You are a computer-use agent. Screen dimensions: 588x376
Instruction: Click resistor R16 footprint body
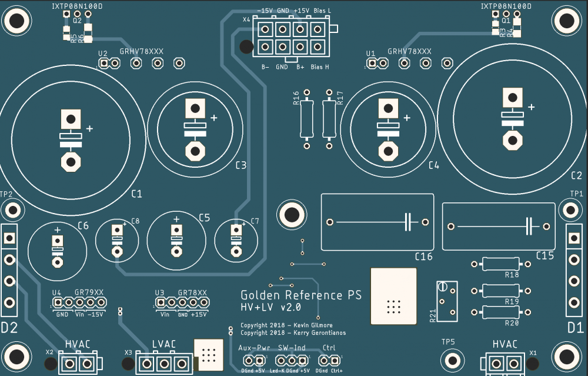coord(306,118)
